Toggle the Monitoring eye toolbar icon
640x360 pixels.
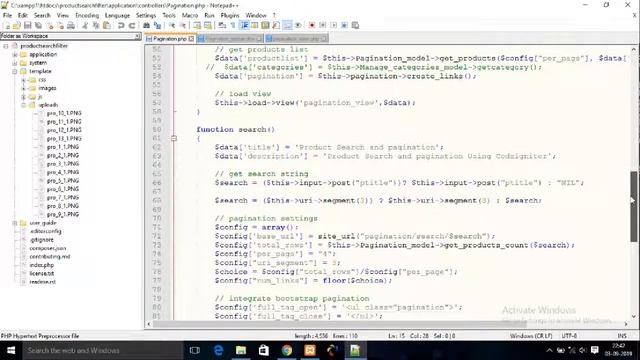[x=298, y=25]
